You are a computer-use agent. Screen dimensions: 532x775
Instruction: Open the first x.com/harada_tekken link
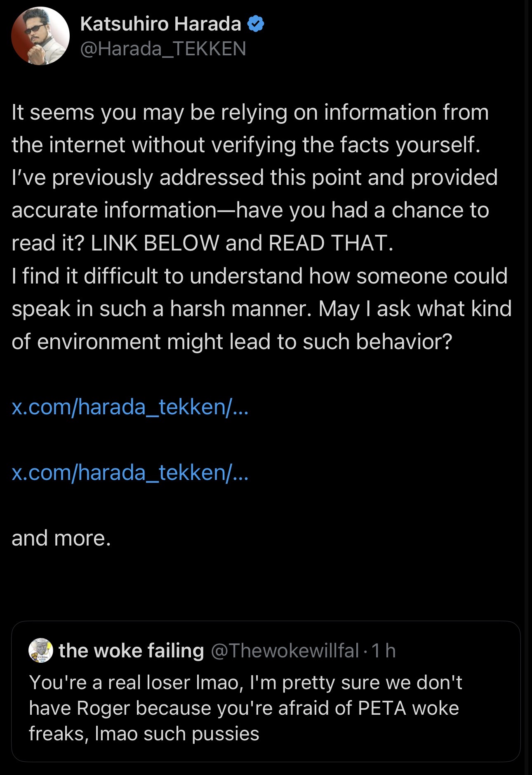point(130,407)
